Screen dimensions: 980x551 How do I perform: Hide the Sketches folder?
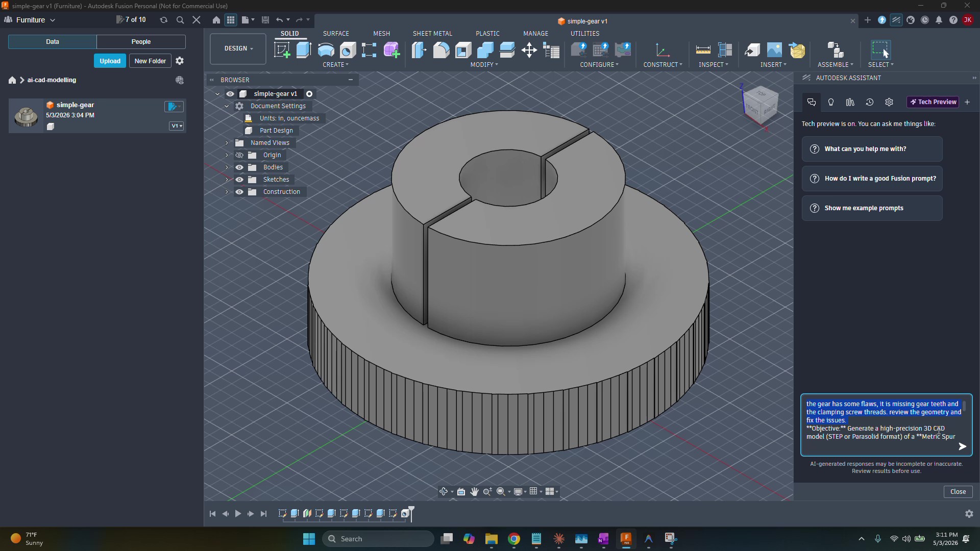point(239,180)
